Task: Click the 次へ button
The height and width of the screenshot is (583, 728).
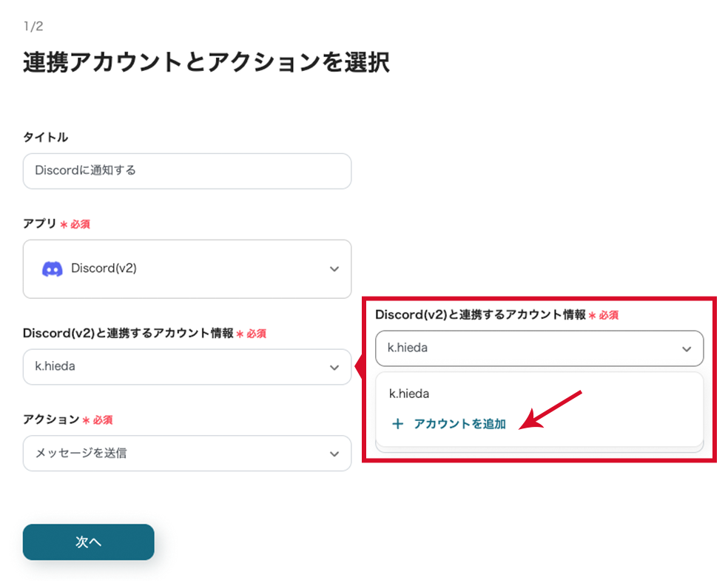Action: pos(88,542)
